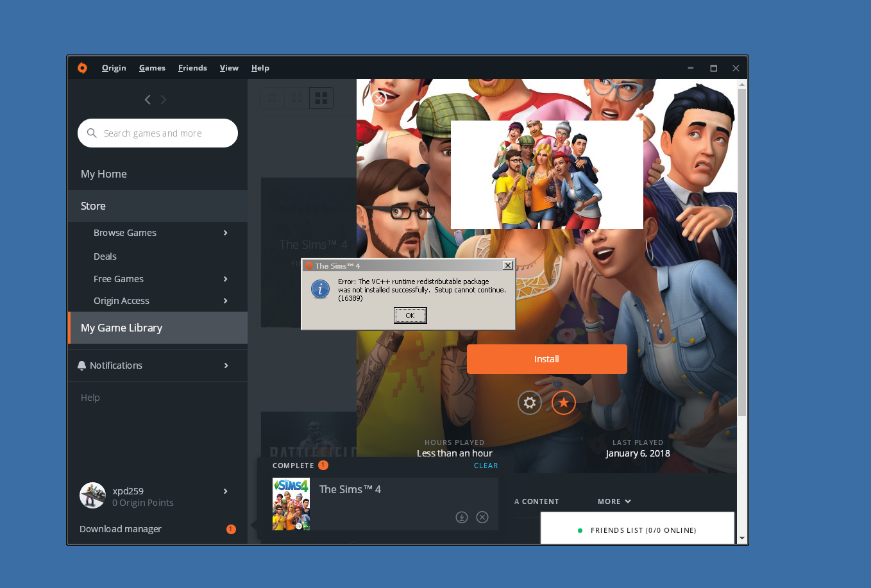
Task: Click the Complete count badge
Action: pos(323,466)
